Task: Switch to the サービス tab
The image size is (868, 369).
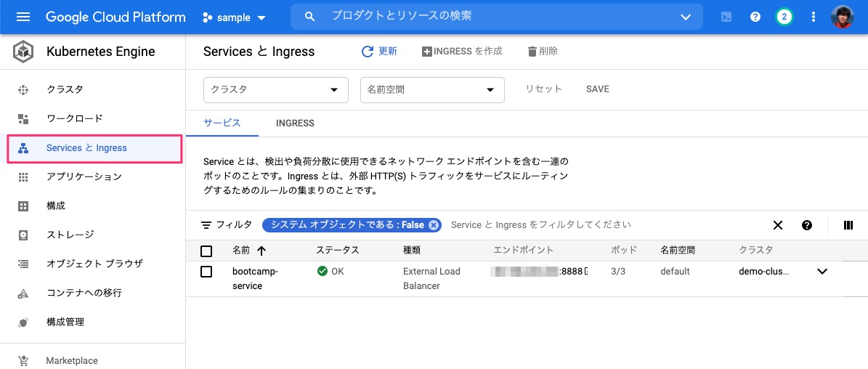Action: [x=222, y=123]
